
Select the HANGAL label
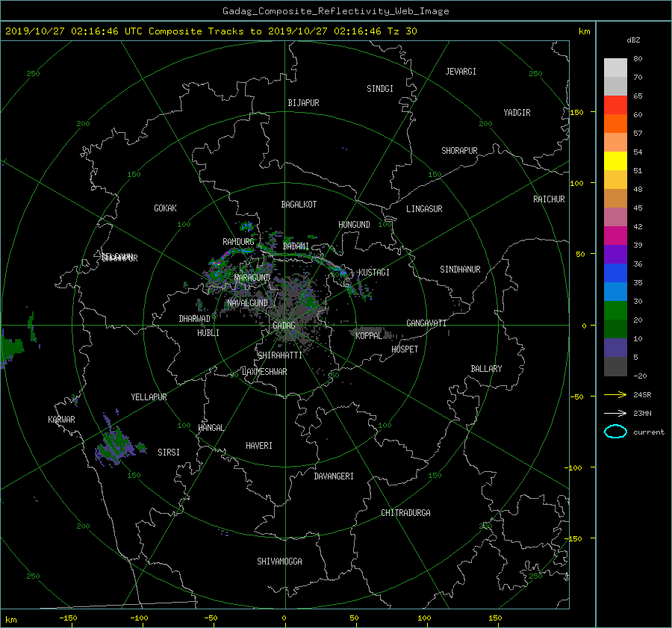click(x=211, y=428)
